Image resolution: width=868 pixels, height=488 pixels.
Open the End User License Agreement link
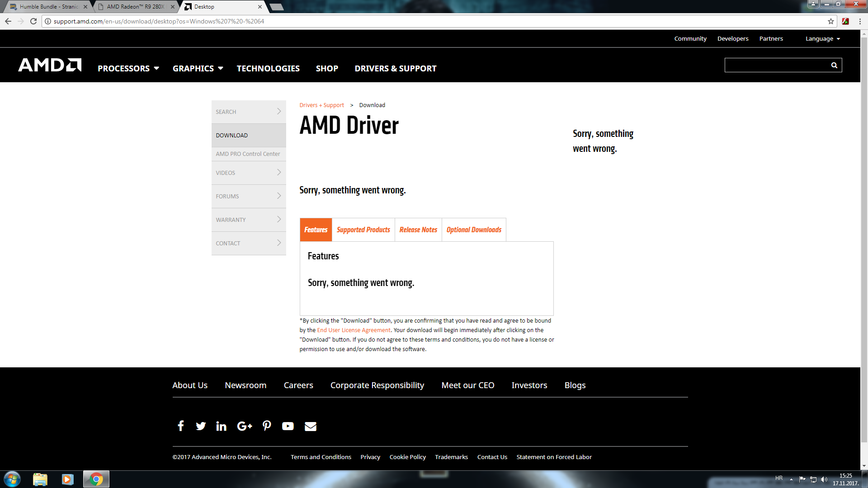tap(354, 330)
